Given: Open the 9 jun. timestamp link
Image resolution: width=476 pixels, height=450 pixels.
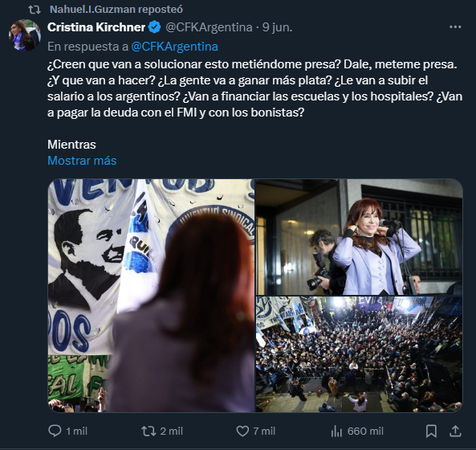Looking at the screenshot, I should coord(277,27).
